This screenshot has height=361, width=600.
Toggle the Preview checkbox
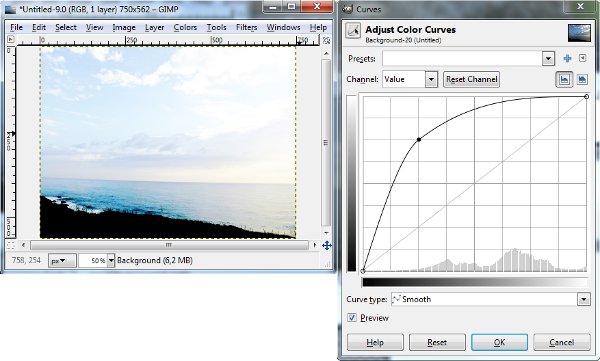[352, 318]
